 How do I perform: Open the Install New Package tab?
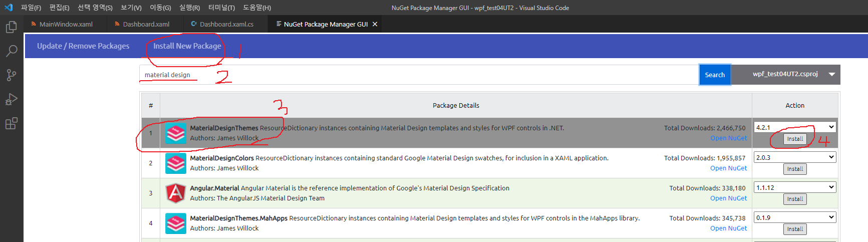point(187,46)
